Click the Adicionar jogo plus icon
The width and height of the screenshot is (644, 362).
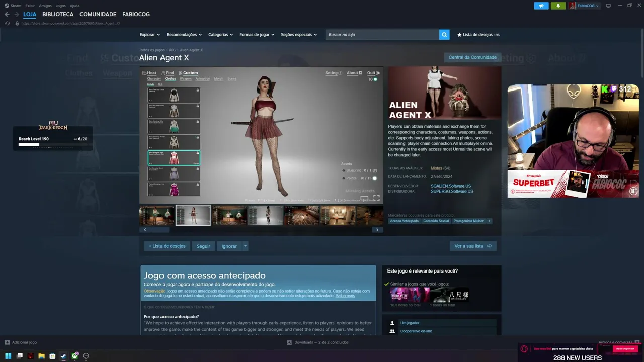(7, 342)
